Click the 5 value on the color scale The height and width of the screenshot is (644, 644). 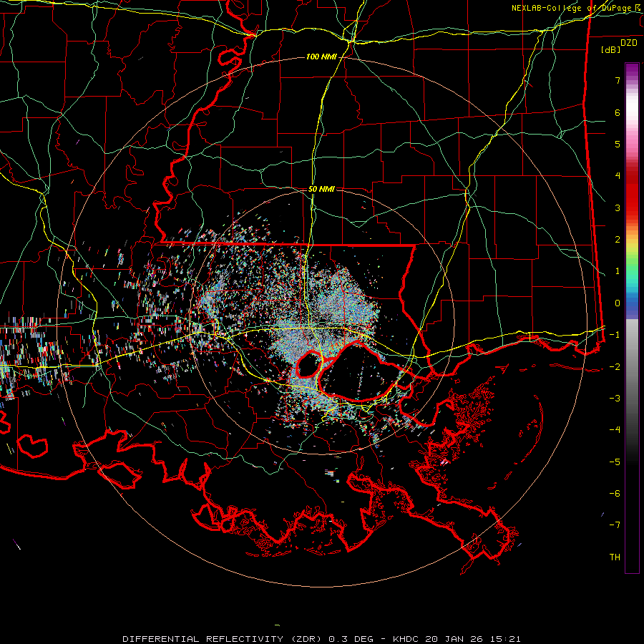click(618, 144)
